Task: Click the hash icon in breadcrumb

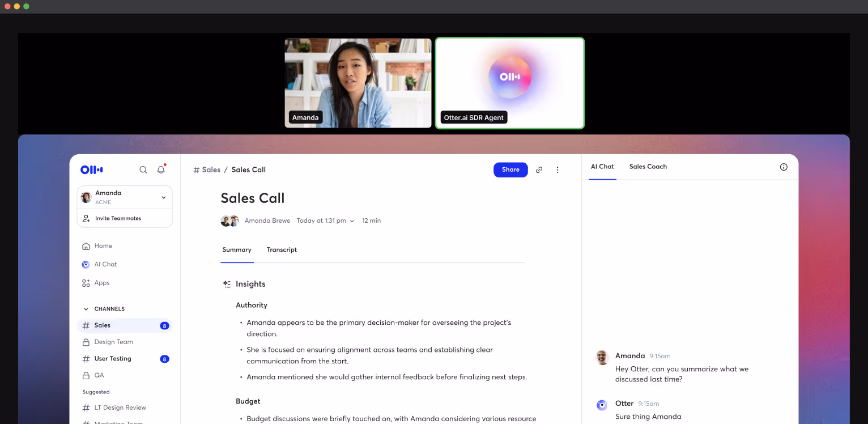Action: pos(197,170)
